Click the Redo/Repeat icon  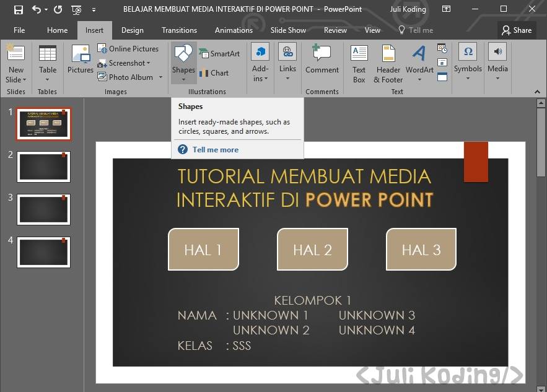[x=58, y=9]
